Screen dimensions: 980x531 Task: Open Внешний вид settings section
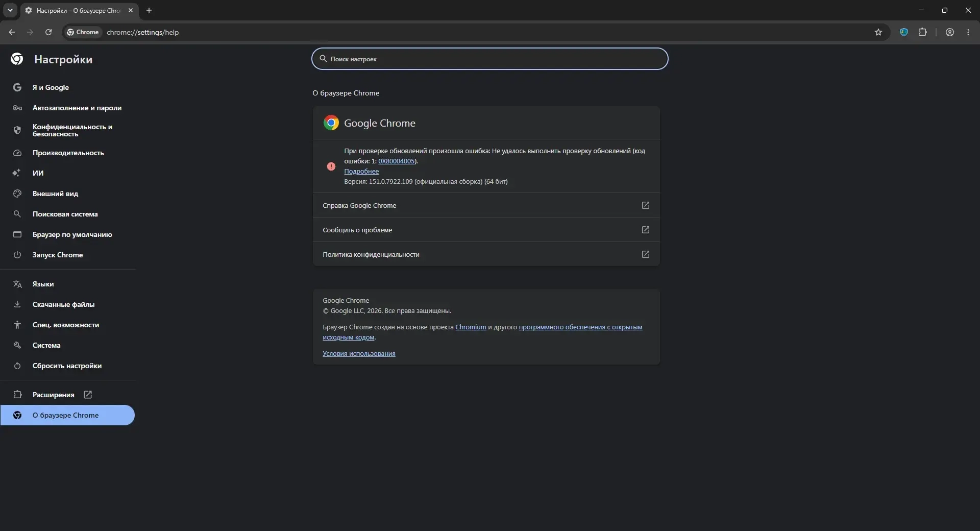68,194
